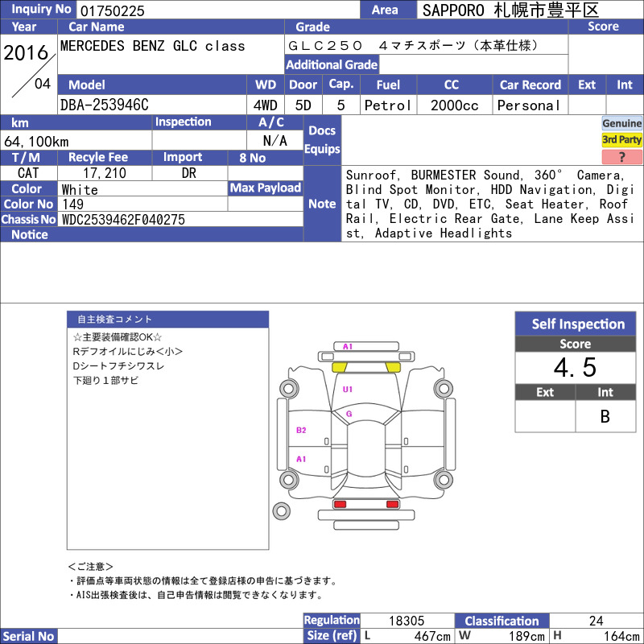Click the drive type value 4WD
The height and width of the screenshot is (644, 644).
click(x=266, y=105)
